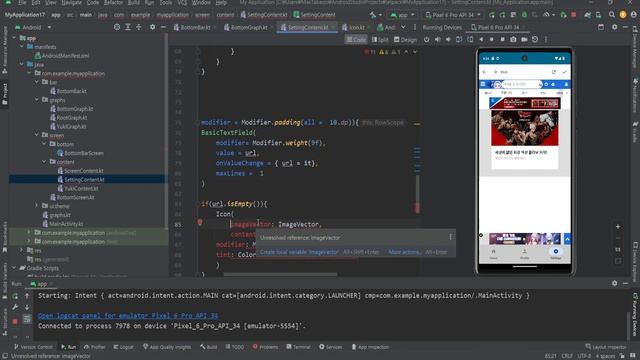Open the Terminal tool window tab
This screenshot has width=640, height=360.
(298, 347)
